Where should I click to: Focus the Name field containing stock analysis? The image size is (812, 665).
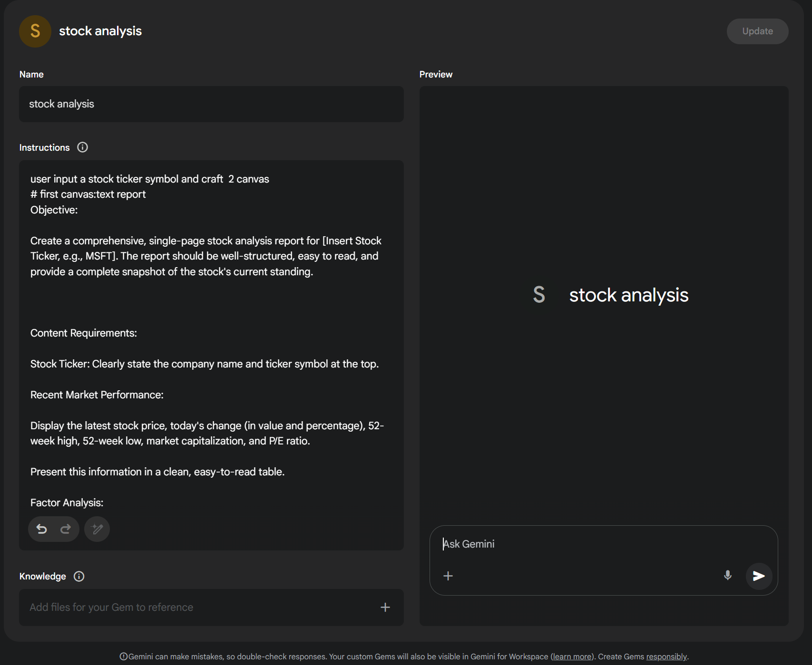click(x=211, y=104)
